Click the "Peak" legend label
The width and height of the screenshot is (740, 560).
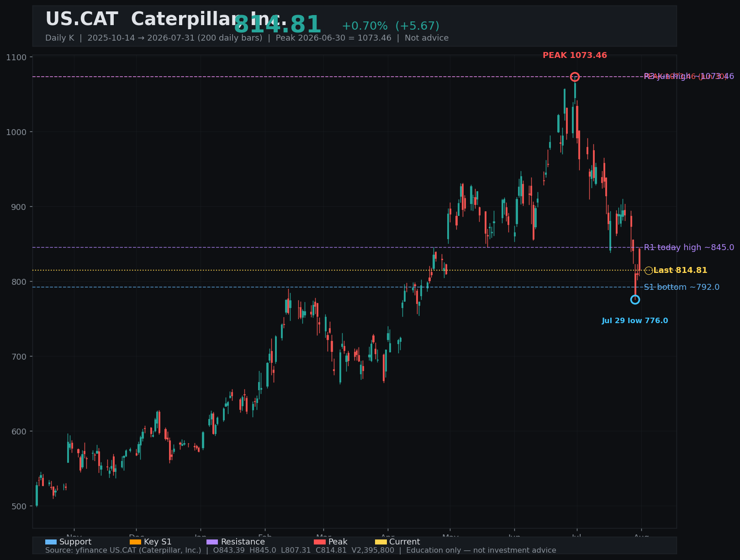coord(338,542)
